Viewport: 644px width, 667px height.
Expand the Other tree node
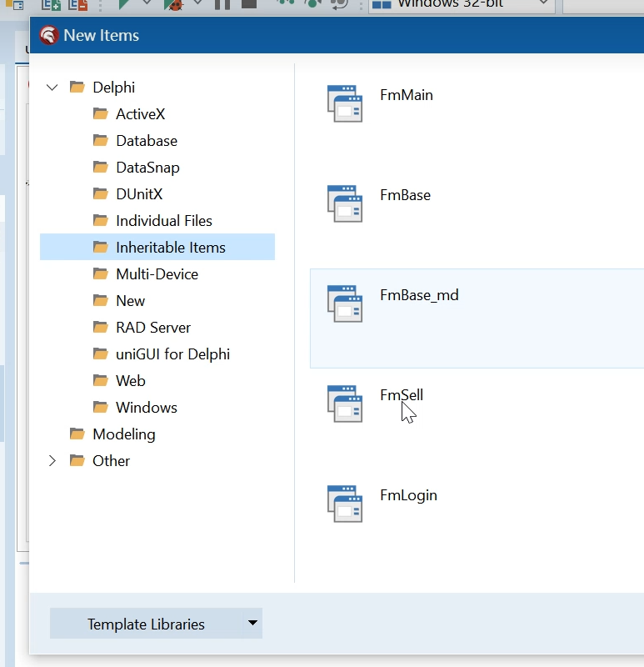click(52, 461)
